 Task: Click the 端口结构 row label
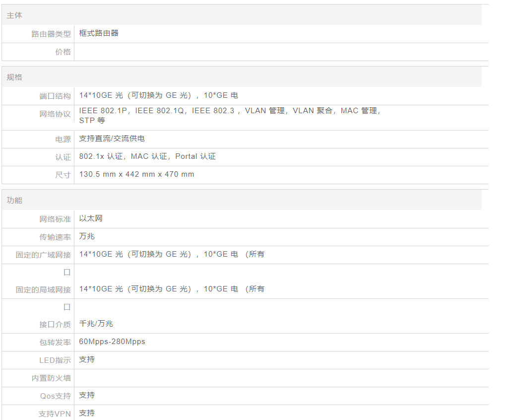pos(55,96)
